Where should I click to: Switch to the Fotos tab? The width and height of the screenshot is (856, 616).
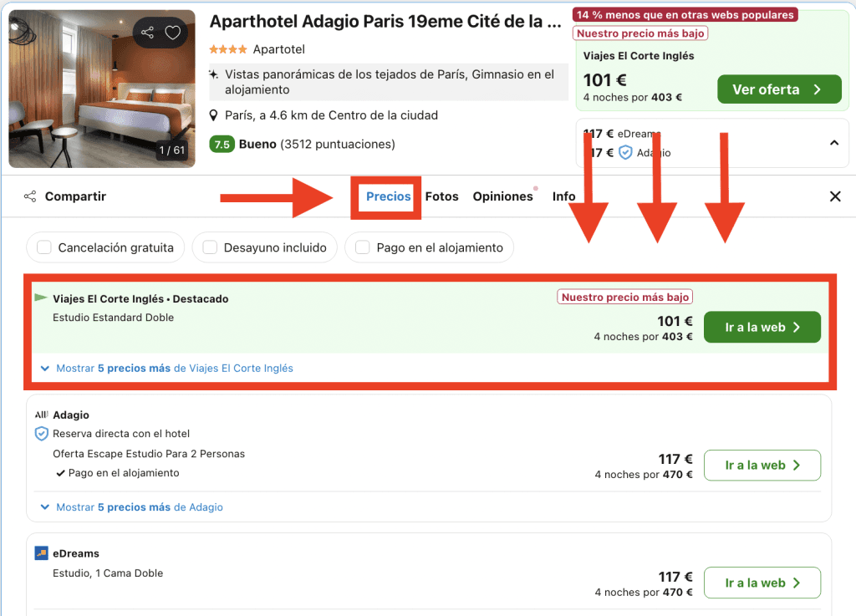coord(441,196)
